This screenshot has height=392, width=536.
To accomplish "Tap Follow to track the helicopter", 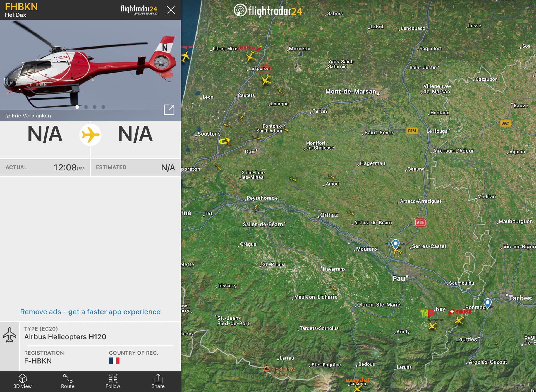I will click(113, 381).
